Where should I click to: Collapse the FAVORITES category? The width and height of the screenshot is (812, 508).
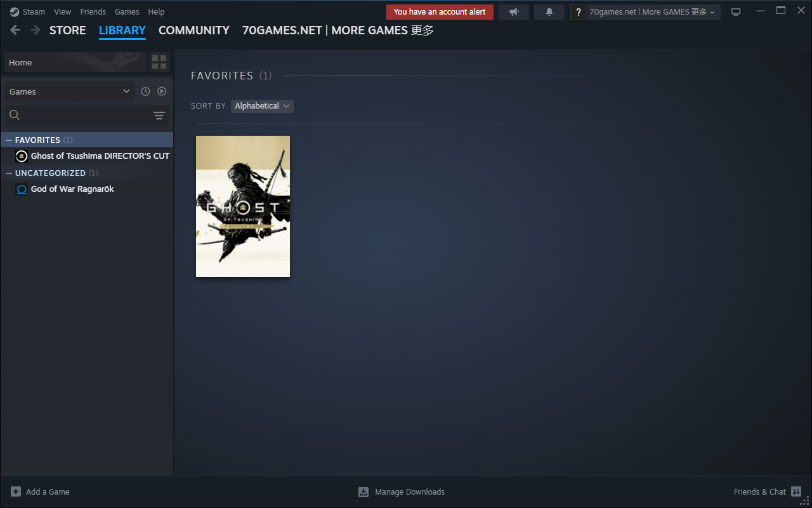[x=9, y=140]
